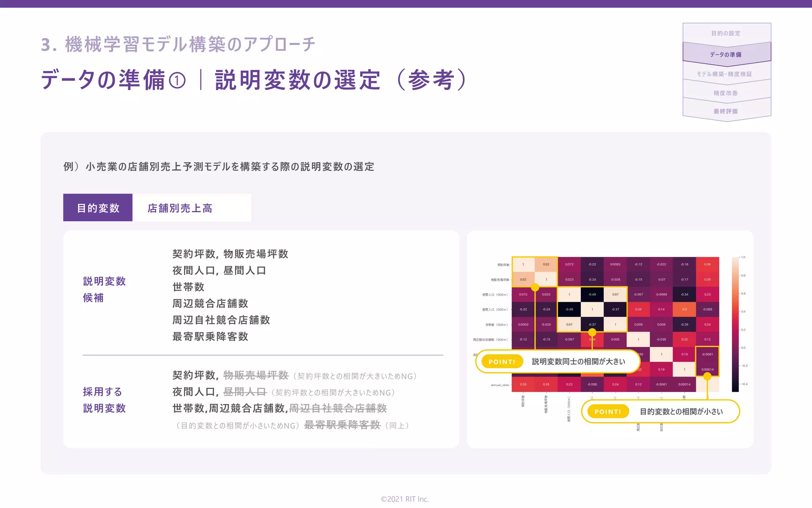This screenshot has height=508, width=812.
Task: Click the NG note following struck-through 昼間人口
Action: 333,393
